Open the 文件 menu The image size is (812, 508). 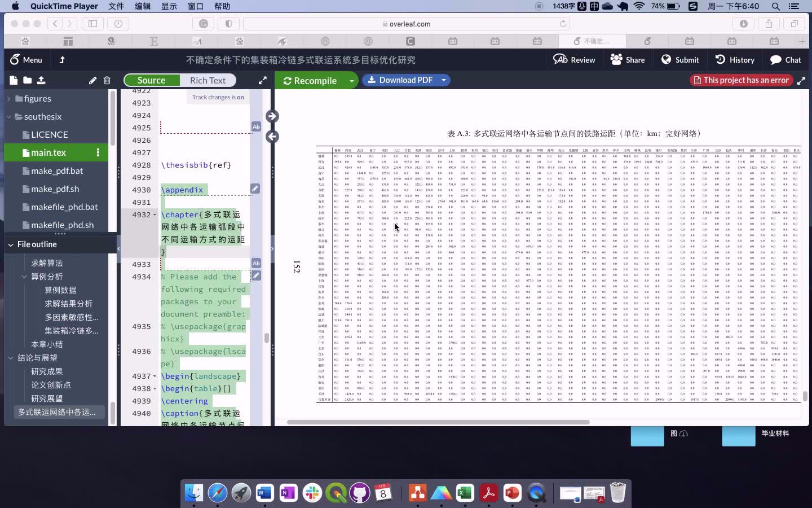116,6
